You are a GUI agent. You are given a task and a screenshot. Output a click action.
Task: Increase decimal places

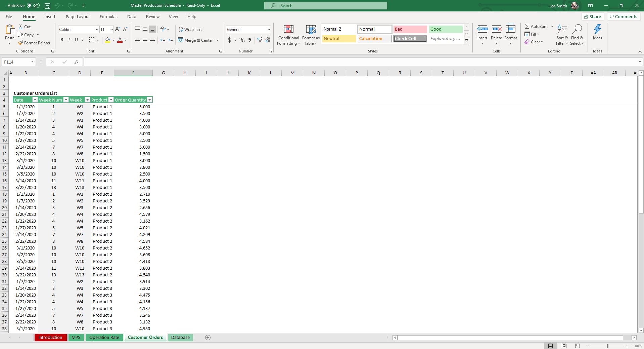click(x=260, y=40)
